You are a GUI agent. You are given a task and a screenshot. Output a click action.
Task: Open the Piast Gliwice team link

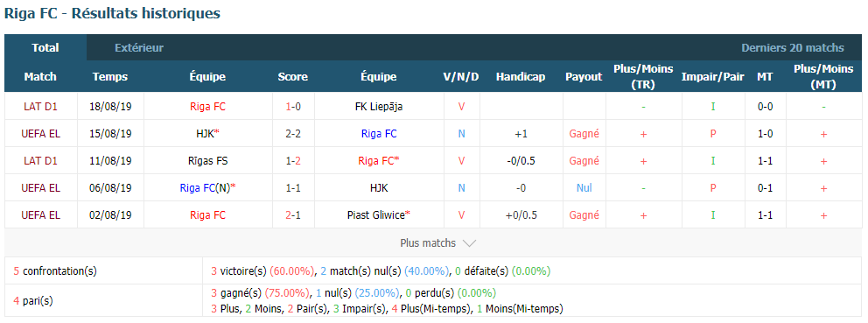point(375,215)
